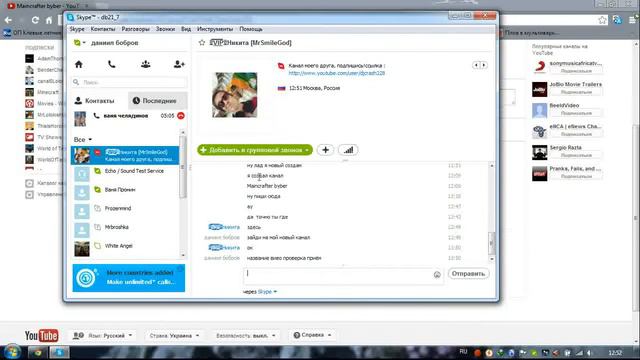Focus the Skype contact search field
The image size is (640, 360).
129,82
